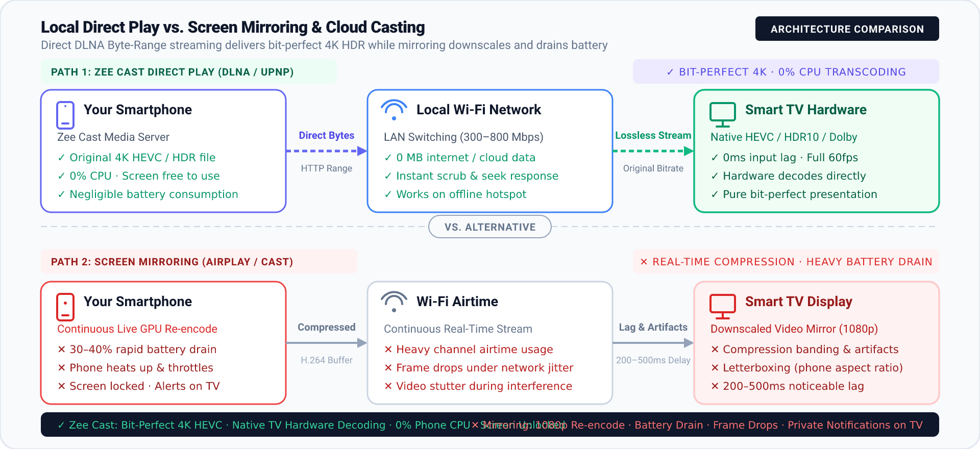Click 'Downscaled Video Mirror (1080p)' subtitle
The width and height of the screenshot is (980, 449).
794,329
